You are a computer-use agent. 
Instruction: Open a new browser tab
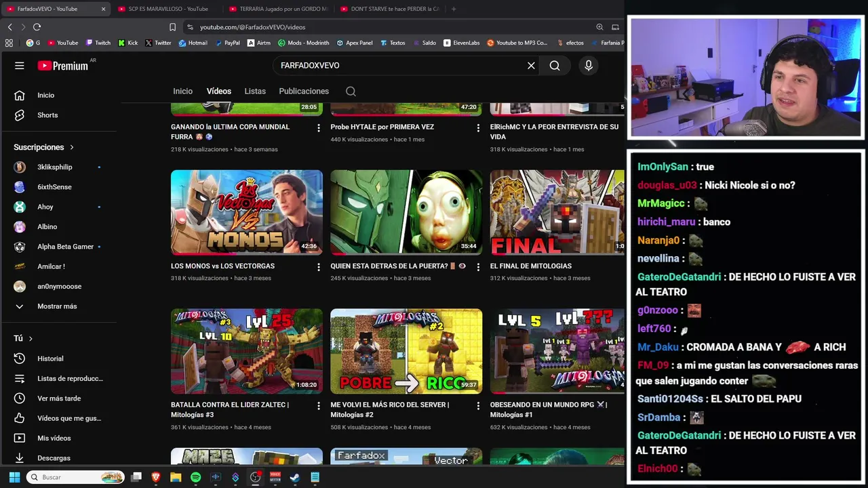(454, 9)
